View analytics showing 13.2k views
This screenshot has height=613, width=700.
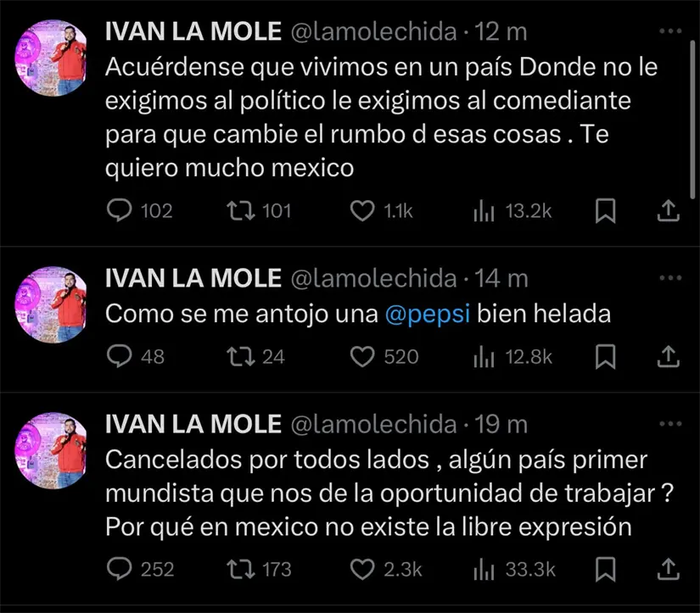[484, 211]
